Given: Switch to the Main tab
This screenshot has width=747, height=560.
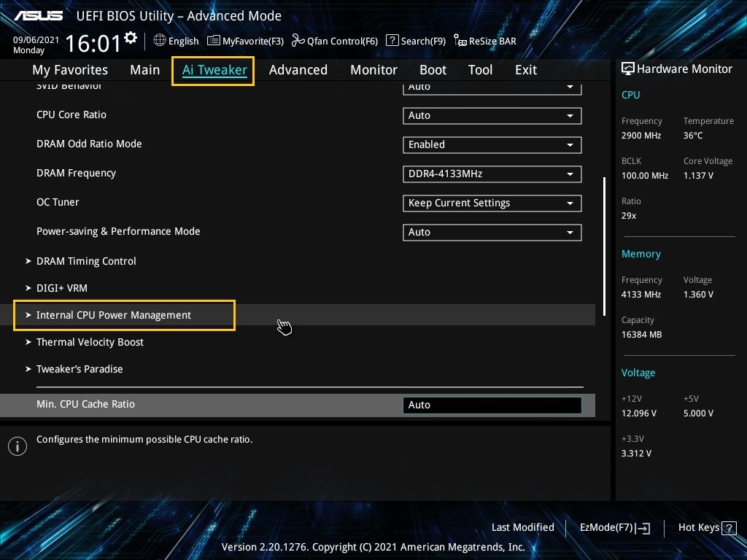Looking at the screenshot, I should pos(145,70).
